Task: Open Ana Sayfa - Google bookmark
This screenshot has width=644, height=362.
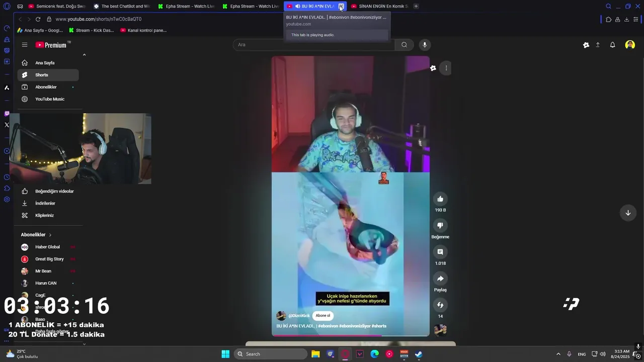Action: tap(40, 30)
